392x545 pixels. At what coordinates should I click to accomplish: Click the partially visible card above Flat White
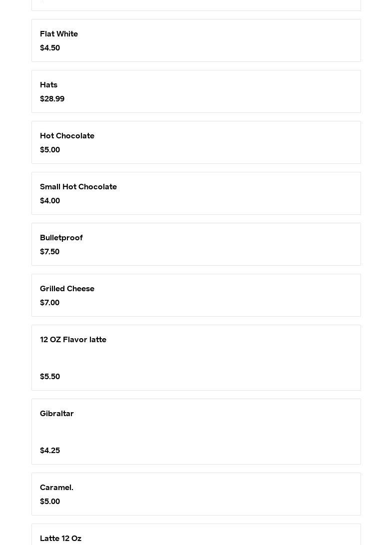[x=196, y=5]
